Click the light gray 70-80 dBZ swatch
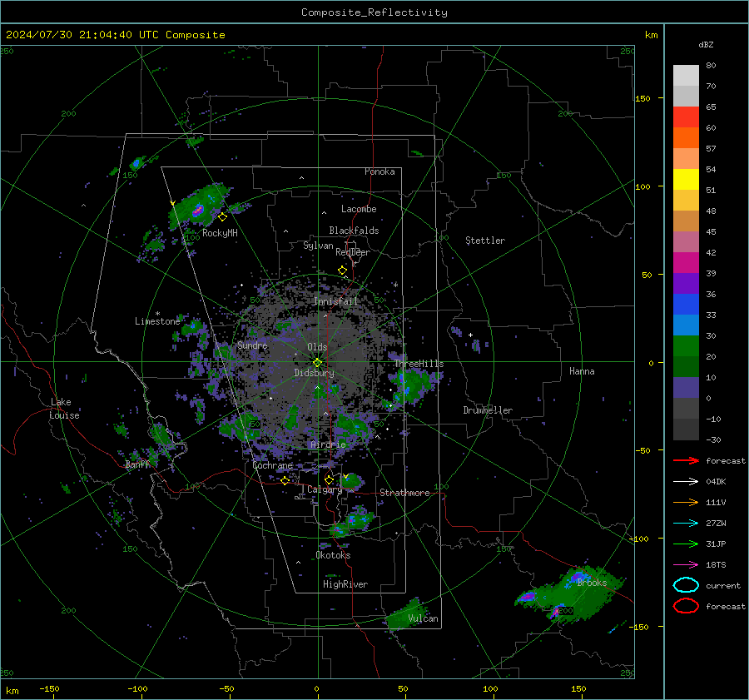 tap(686, 76)
